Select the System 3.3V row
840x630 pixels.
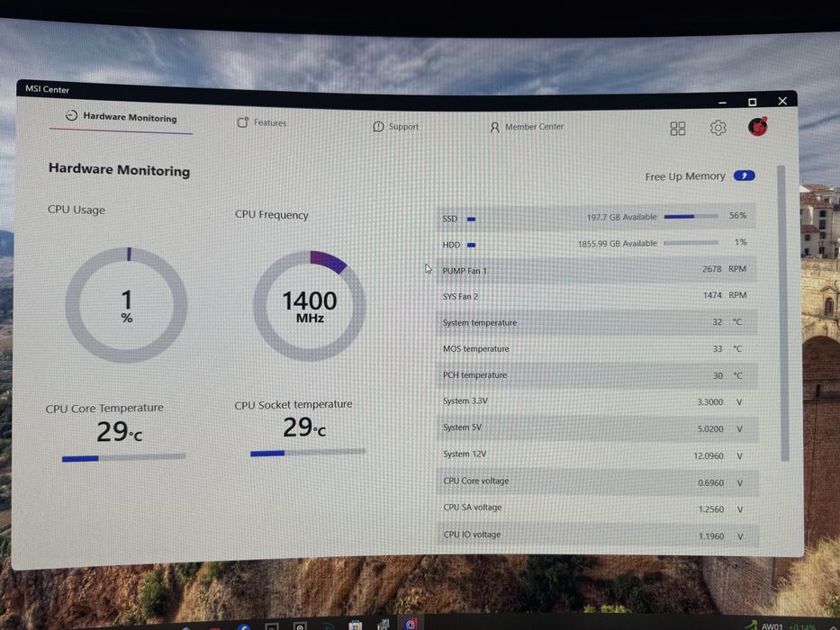point(596,401)
